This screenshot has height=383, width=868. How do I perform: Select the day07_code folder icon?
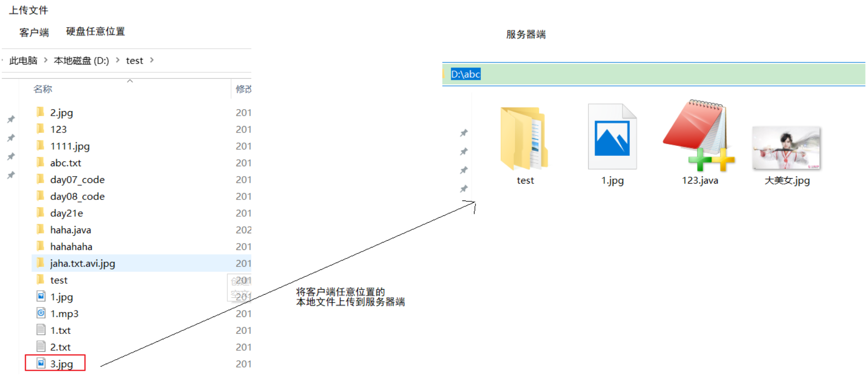point(41,179)
